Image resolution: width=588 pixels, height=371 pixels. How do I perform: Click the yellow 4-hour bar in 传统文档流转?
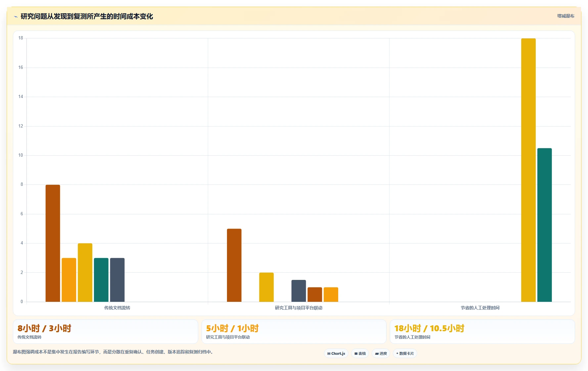[85, 273]
